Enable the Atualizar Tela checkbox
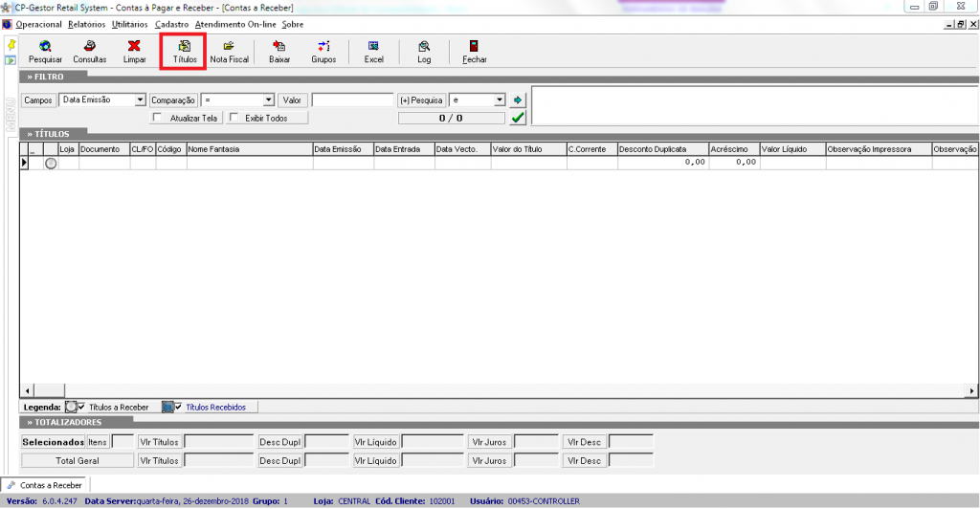980x509 pixels. click(x=158, y=118)
